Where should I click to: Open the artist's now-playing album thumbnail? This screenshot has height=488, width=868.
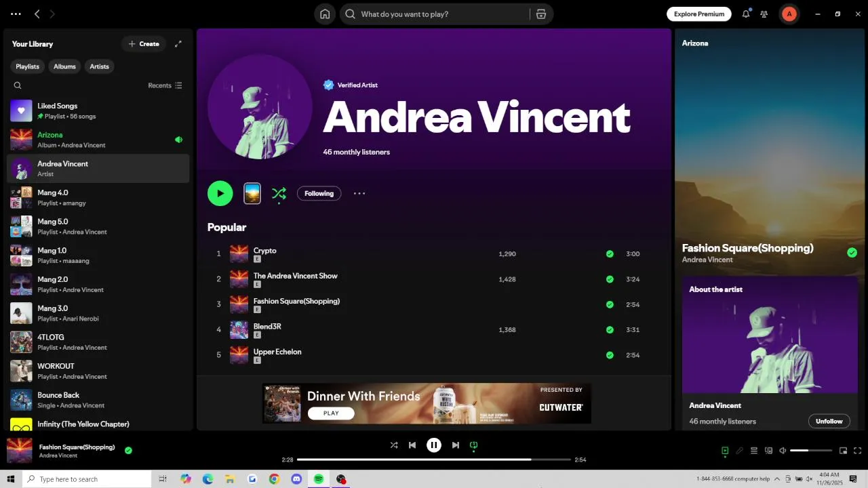[252, 193]
